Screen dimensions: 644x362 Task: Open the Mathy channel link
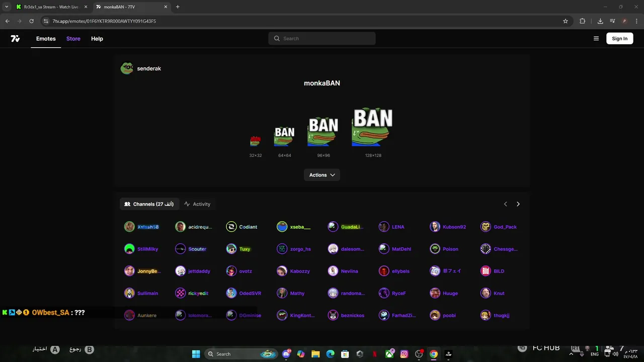(297, 293)
